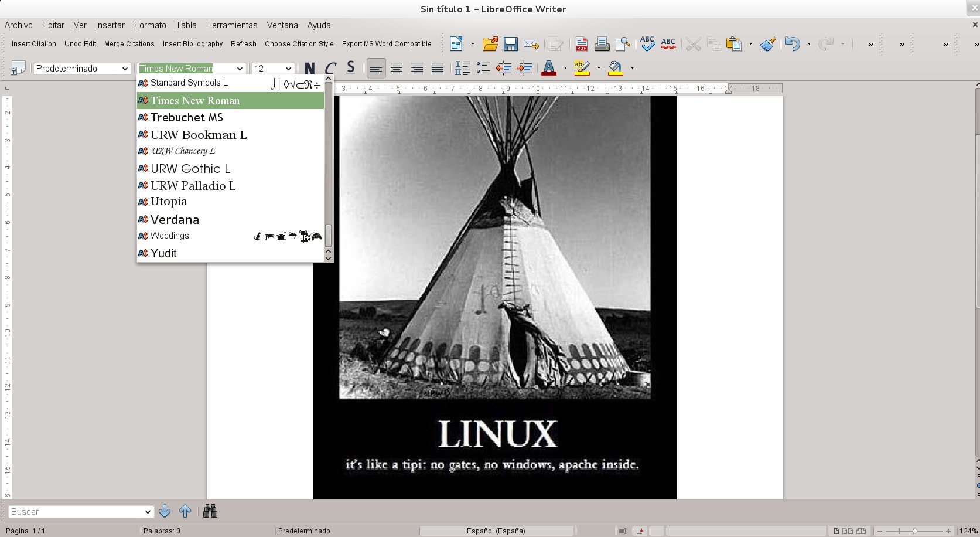Viewport: 980px width, 537px height.
Task: Choose Trebuchet MS in the font list
Action: pos(230,117)
